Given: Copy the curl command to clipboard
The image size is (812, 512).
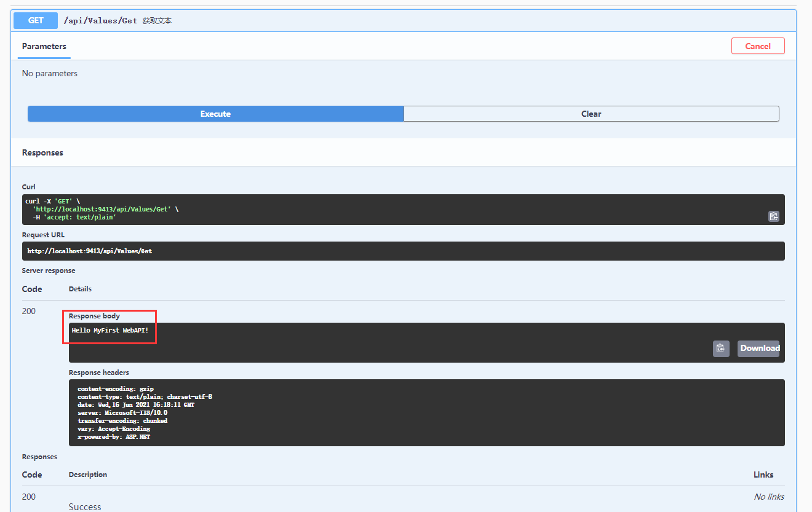Looking at the screenshot, I should tap(773, 216).
